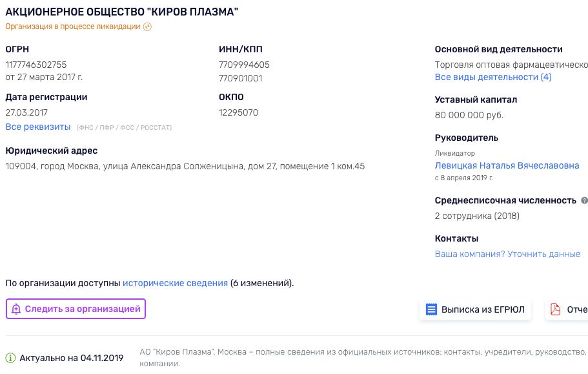Screen dimensions: 588x374
Task: Open Все реквизиты link
Action: click(x=38, y=127)
